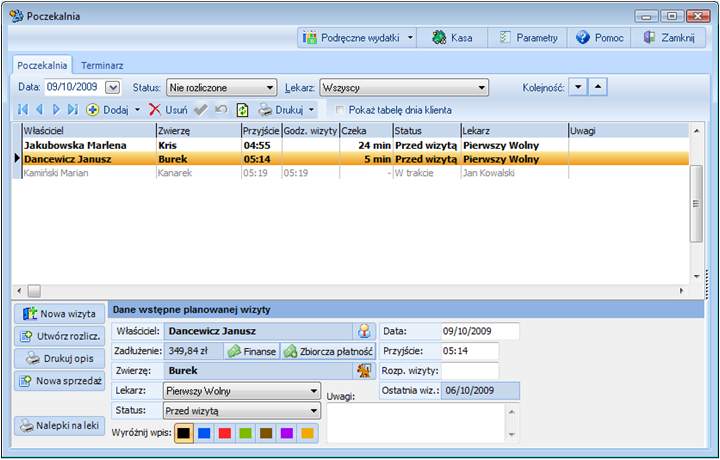Click Zbiorcza płatność button
Screen dimensions: 720x460
click(x=328, y=352)
